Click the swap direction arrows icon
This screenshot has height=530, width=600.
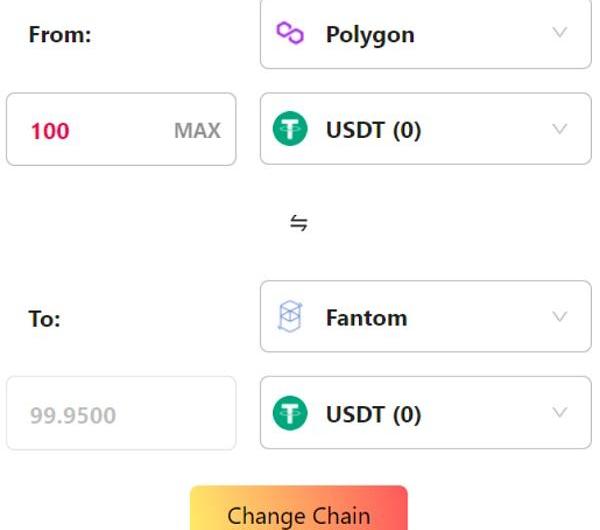tap(298, 223)
